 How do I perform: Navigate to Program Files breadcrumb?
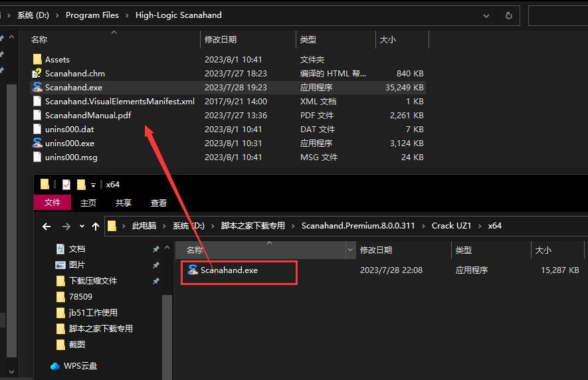[x=92, y=15]
